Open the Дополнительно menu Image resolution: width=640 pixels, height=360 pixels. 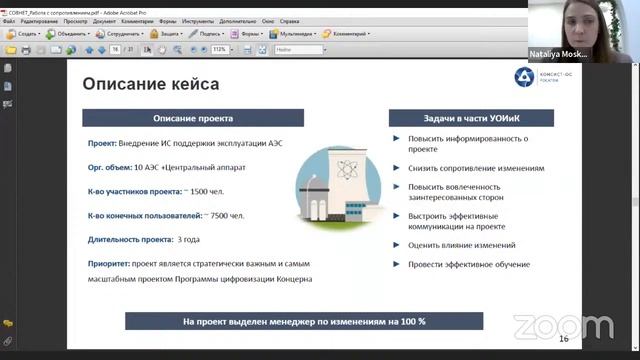(x=238, y=21)
